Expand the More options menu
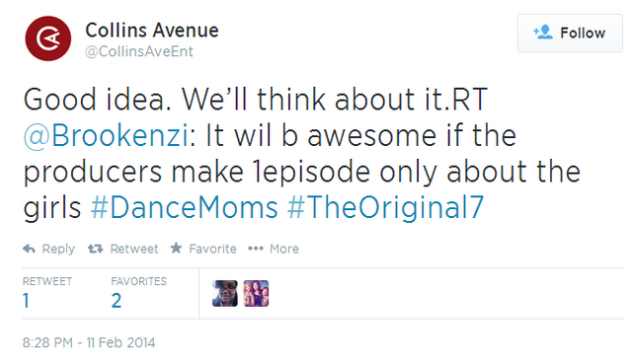Image resolution: width=632 pixels, height=364 pixels. [x=284, y=249]
